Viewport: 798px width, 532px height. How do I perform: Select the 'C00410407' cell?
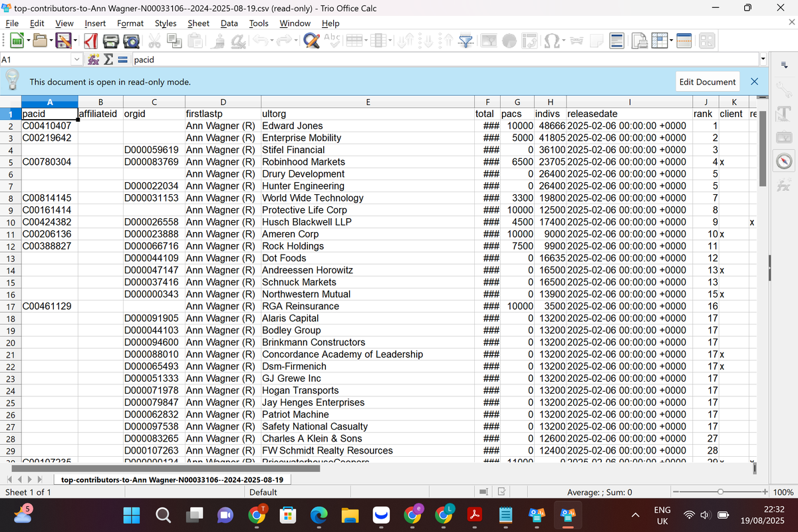[49, 126]
